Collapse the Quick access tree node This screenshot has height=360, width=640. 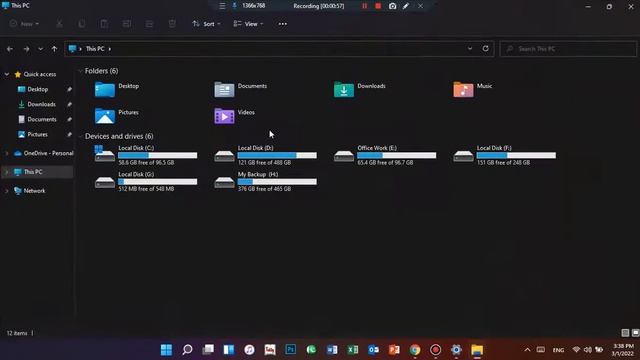pos(7,74)
